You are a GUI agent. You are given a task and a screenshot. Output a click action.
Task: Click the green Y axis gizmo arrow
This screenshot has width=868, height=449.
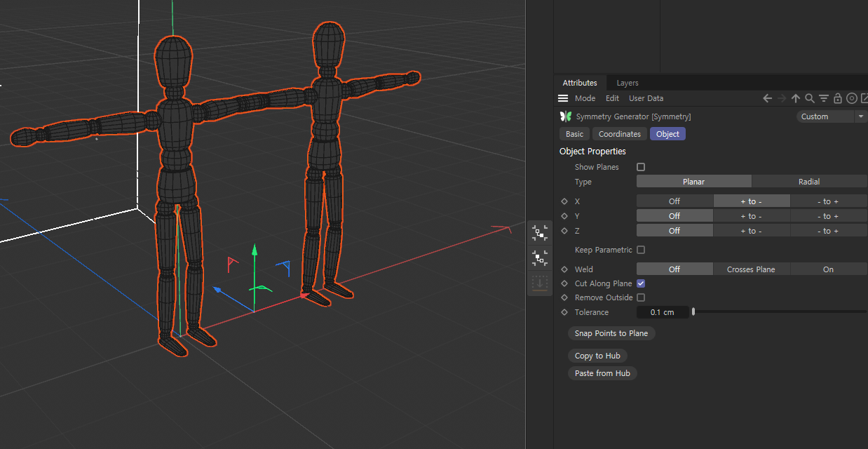[255, 250]
